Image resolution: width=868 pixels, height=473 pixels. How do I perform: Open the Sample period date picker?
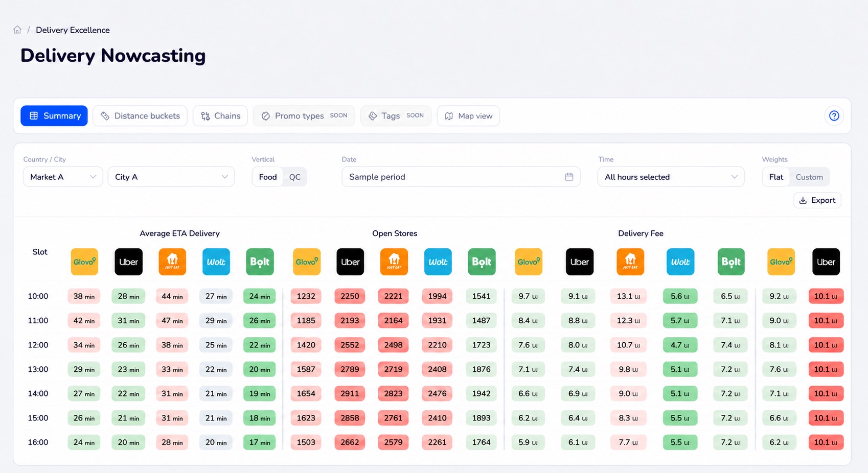click(x=461, y=177)
